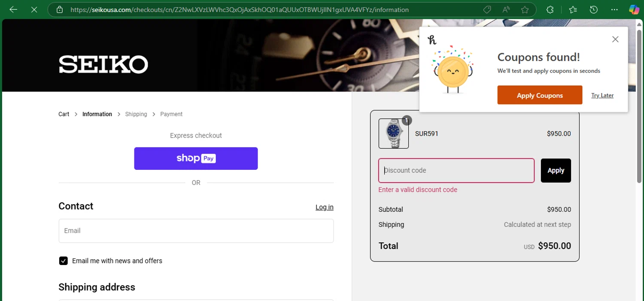Select Payment breadcrumb step
644x301 pixels.
(171, 114)
